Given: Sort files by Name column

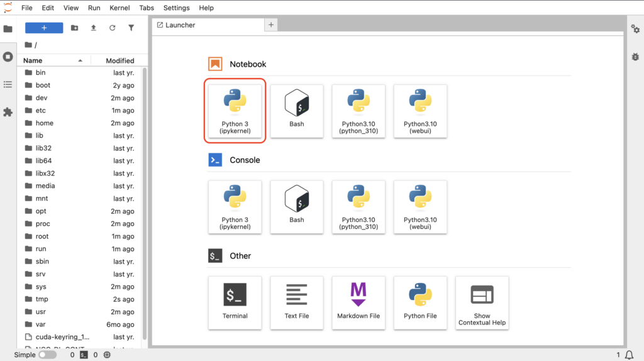Looking at the screenshot, I should click(53, 60).
